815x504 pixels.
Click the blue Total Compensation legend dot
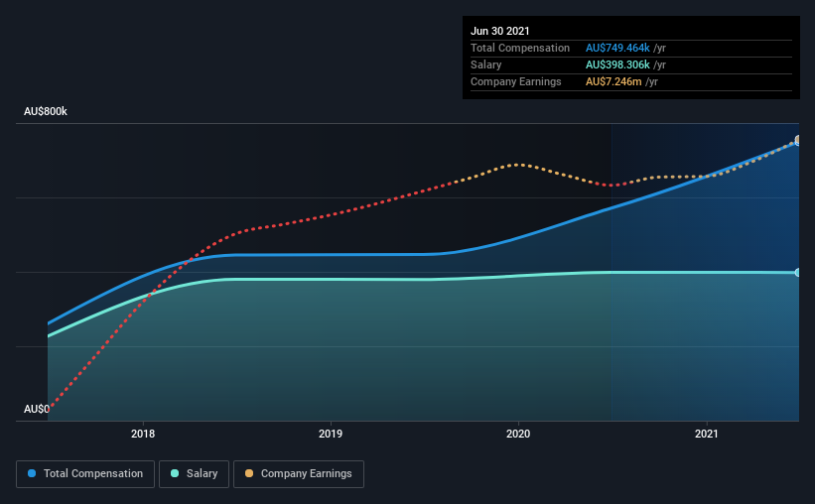[32, 473]
